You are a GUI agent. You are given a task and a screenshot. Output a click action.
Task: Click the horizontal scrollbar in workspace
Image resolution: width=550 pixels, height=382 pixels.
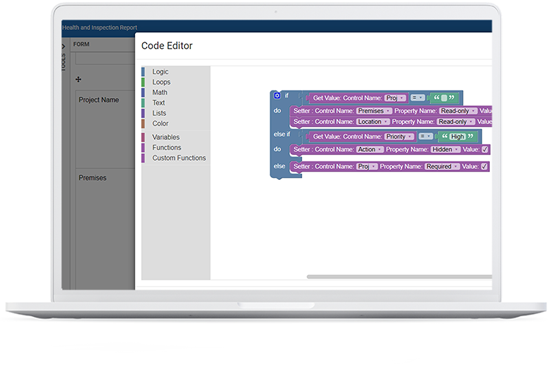399,277
